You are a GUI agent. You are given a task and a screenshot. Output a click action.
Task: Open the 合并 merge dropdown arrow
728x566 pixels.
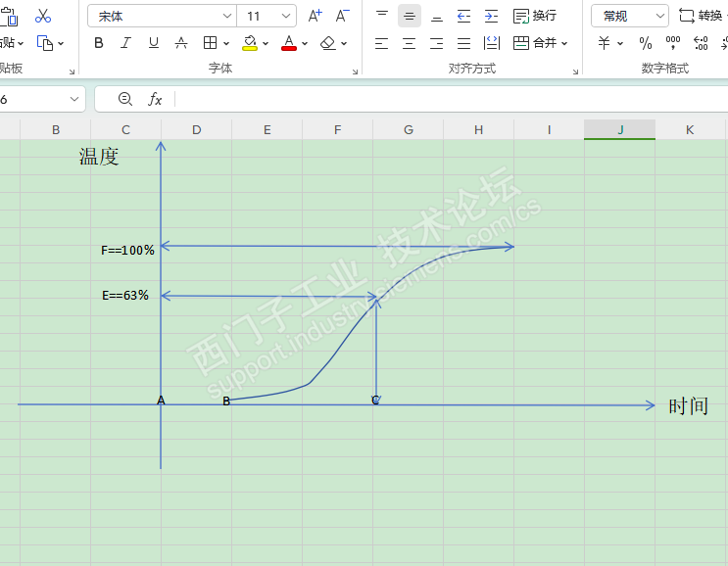coord(564,44)
